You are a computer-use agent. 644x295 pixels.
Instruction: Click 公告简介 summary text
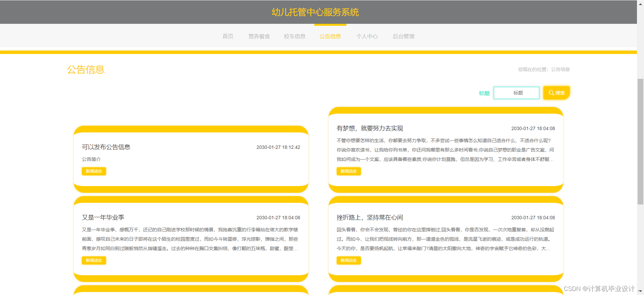coord(91,159)
